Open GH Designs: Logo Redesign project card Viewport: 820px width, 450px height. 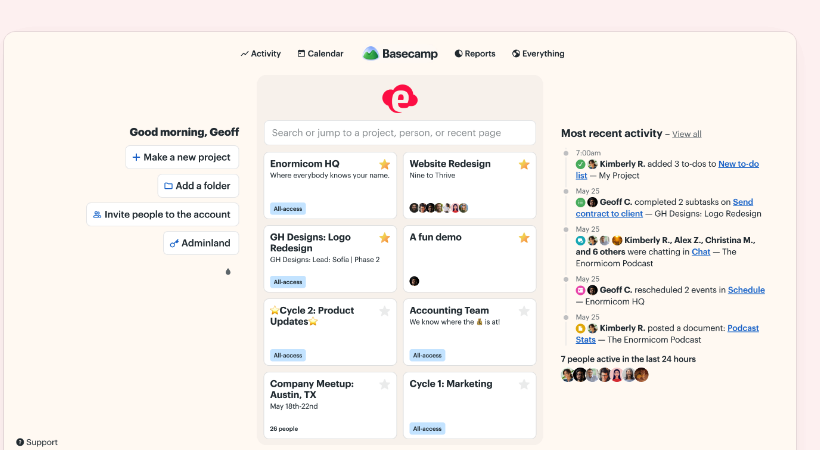[x=330, y=258]
